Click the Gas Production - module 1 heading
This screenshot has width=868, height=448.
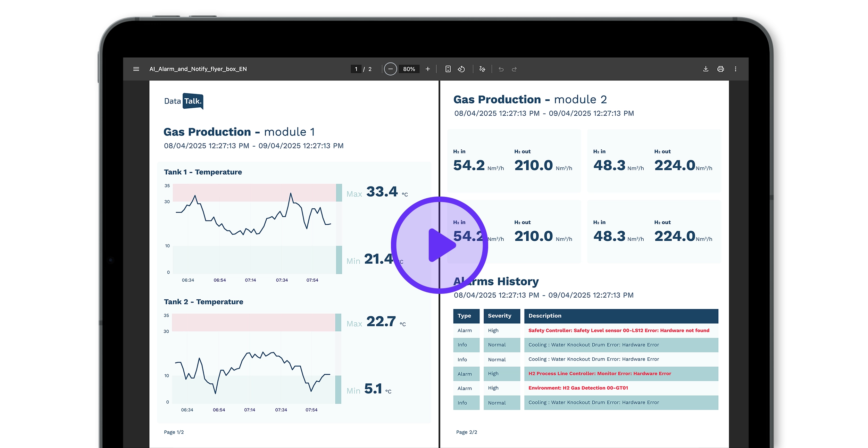(x=239, y=132)
